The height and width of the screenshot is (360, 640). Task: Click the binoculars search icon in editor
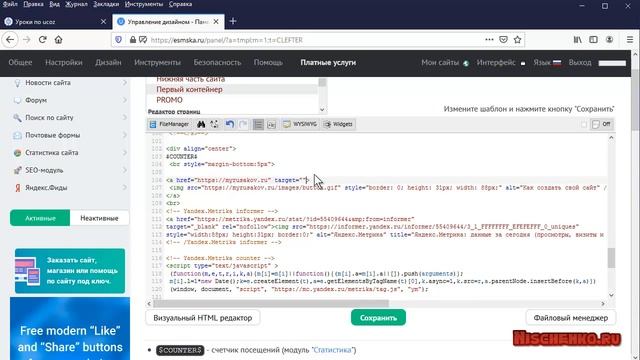point(201,124)
